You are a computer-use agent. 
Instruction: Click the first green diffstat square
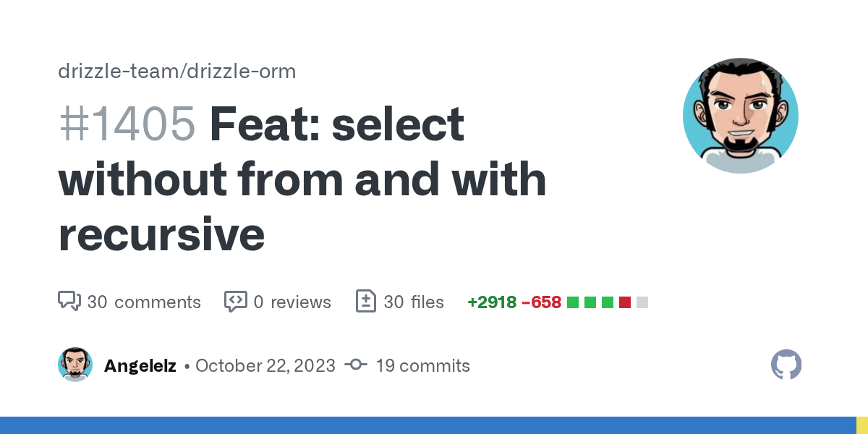(x=573, y=302)
